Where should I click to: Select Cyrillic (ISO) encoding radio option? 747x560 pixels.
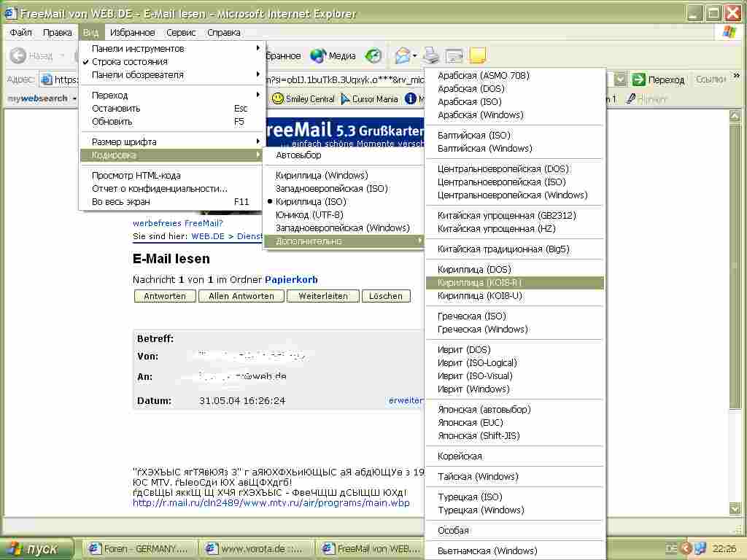click(343, 202)
